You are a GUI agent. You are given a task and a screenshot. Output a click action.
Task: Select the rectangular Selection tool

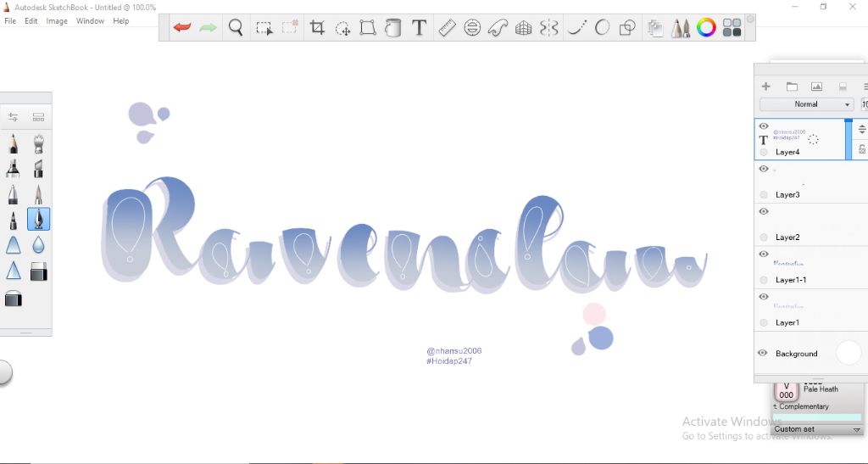point(264,28)
